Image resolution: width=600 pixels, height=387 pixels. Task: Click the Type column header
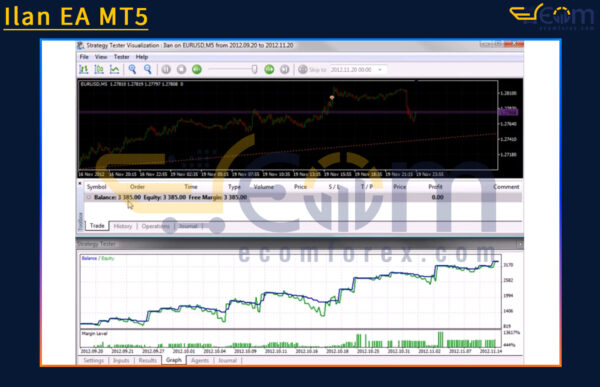point(234,187)
